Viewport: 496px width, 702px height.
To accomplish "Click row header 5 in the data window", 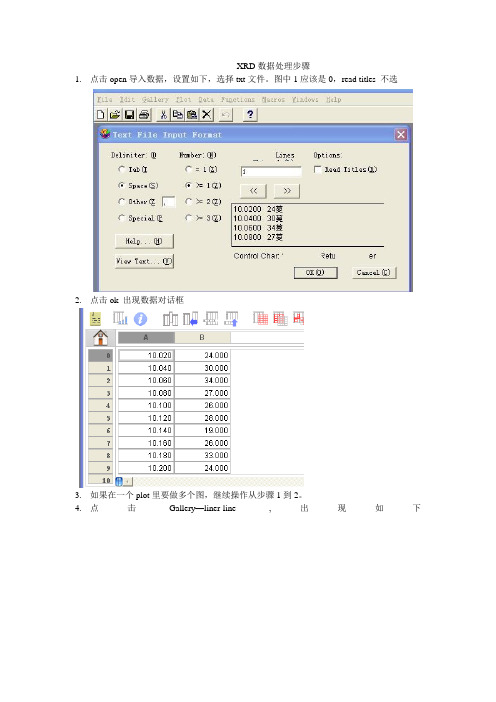I will coord(100,418).
